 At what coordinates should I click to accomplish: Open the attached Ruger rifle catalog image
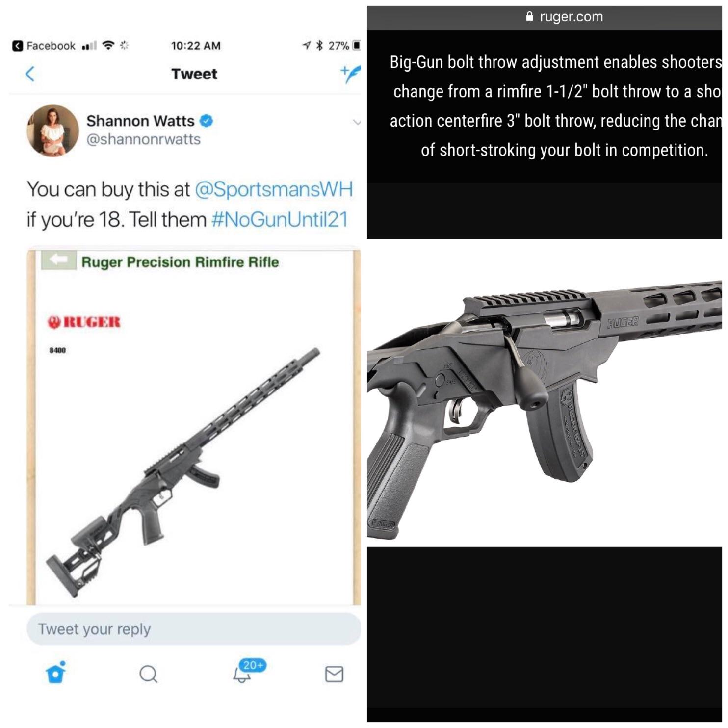194,427
